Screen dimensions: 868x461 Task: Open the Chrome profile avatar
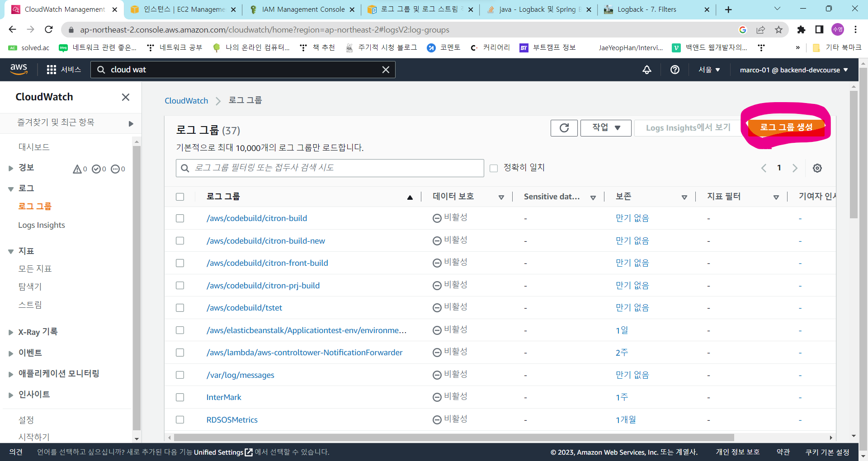pyautogui.click(x=838, y=29)
